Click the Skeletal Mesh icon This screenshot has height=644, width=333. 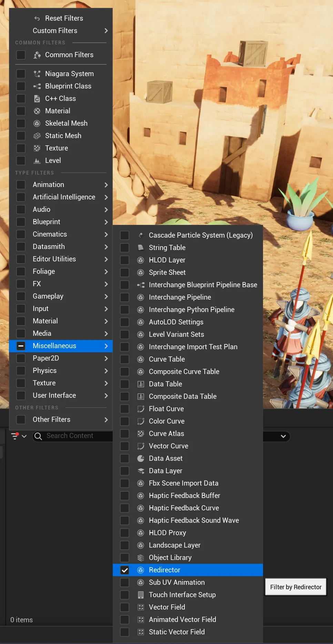click(37, 123)
